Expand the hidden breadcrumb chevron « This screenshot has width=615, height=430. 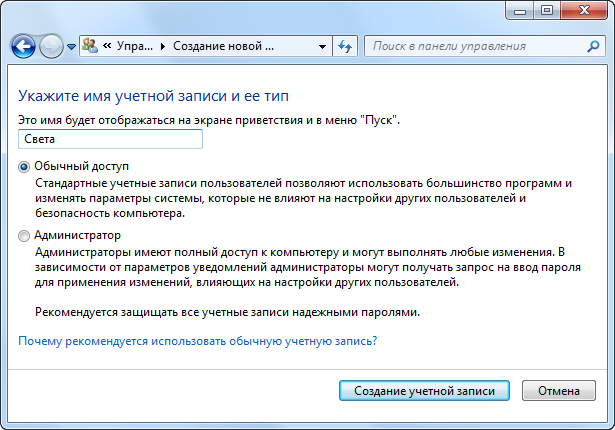(x=107, y=46)
